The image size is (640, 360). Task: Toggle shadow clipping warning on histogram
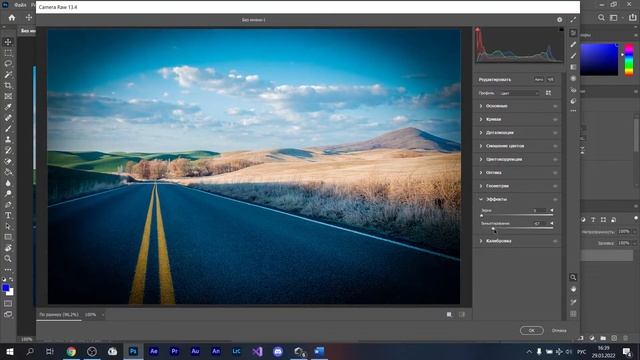(478, 29)
